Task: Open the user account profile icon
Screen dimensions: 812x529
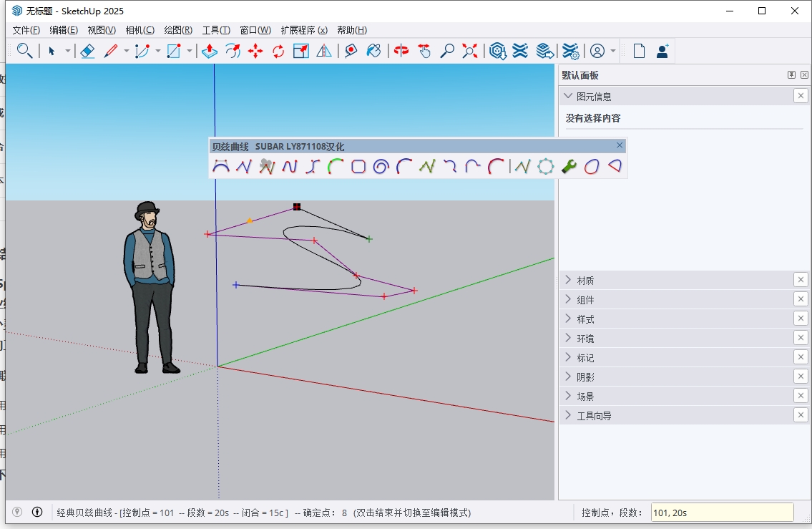Action: pyautogui.click(x=597, y=51)
